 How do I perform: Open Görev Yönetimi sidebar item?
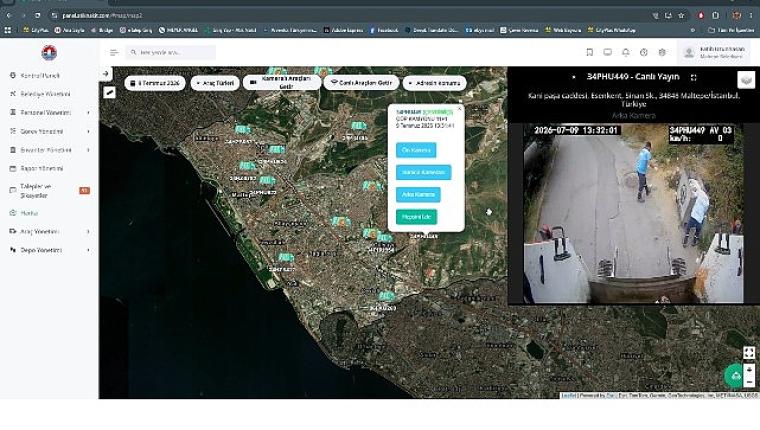(x=42, y=131)
